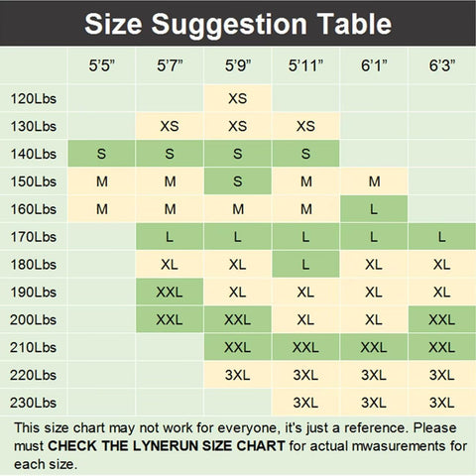
Task: Select the M cell at 150Lbs and 6'1"
Action: [x=374, y=181]
